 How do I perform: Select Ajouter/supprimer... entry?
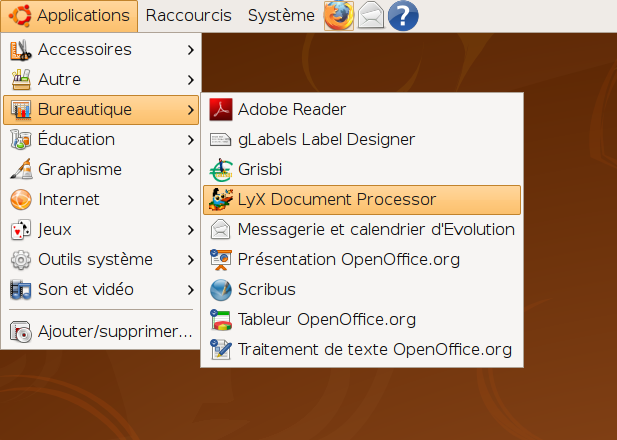114,331
